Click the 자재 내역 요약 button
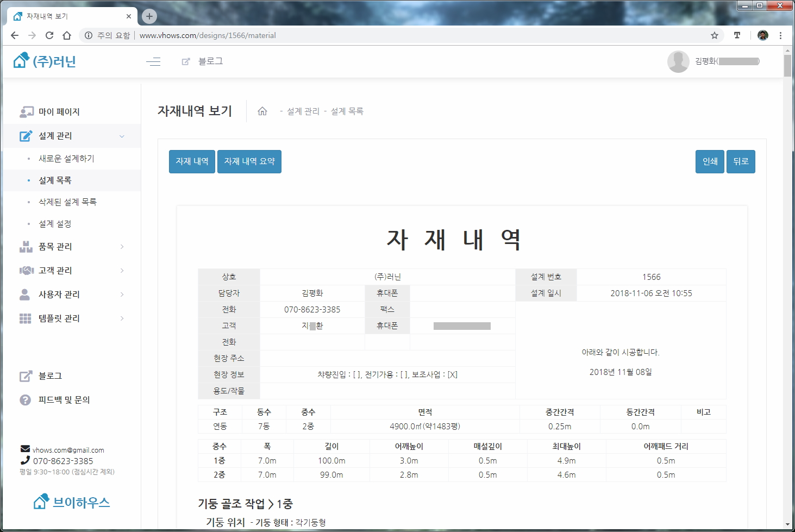The width and height of the screenshot is (795, 532). (249, 161)
